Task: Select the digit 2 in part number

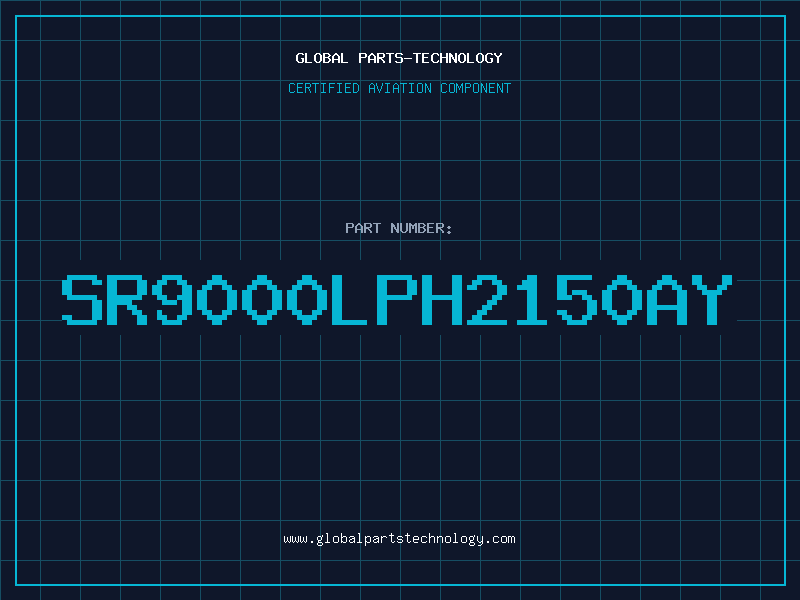Action: (x=487, y=299)
